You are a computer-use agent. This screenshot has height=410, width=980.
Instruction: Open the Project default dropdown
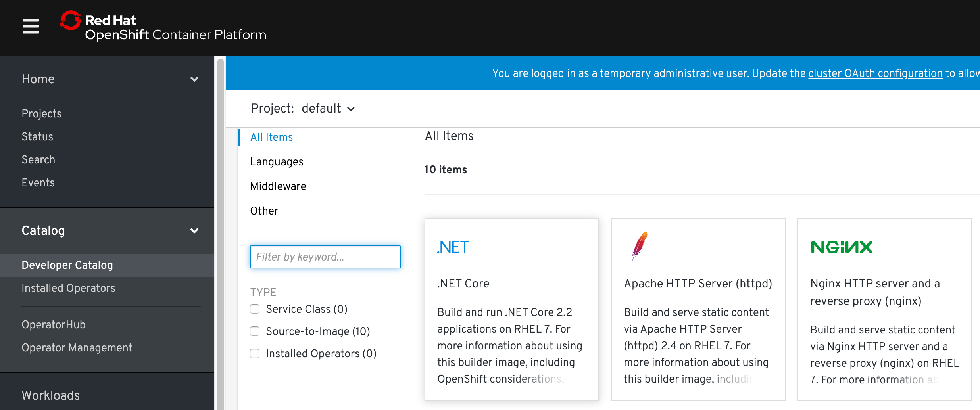(x=328, y=109)
